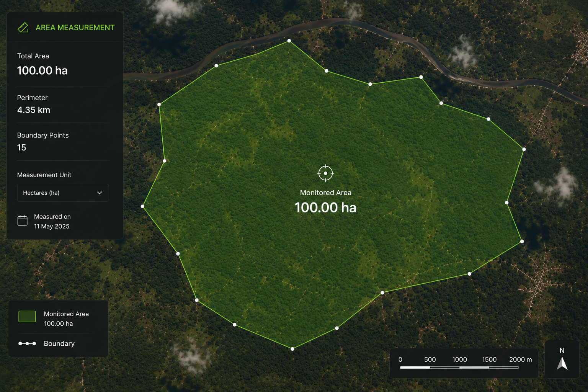The height and width of the screenshot is (392, 588).
Task: Click the 'Monitored Area' legend entry text
Action: pyautogui.click(x=66, y=314)
